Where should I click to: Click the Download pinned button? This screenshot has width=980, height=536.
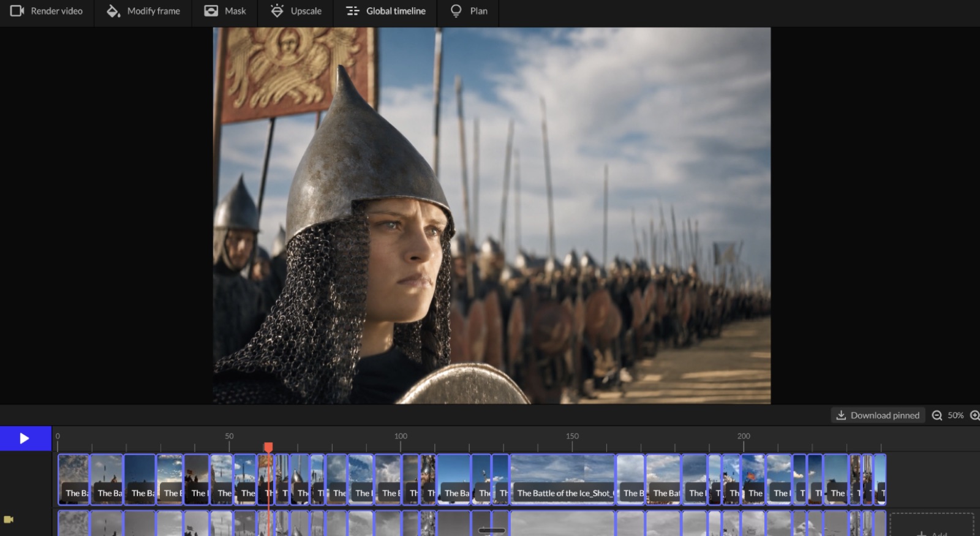(x=878, y=415)
